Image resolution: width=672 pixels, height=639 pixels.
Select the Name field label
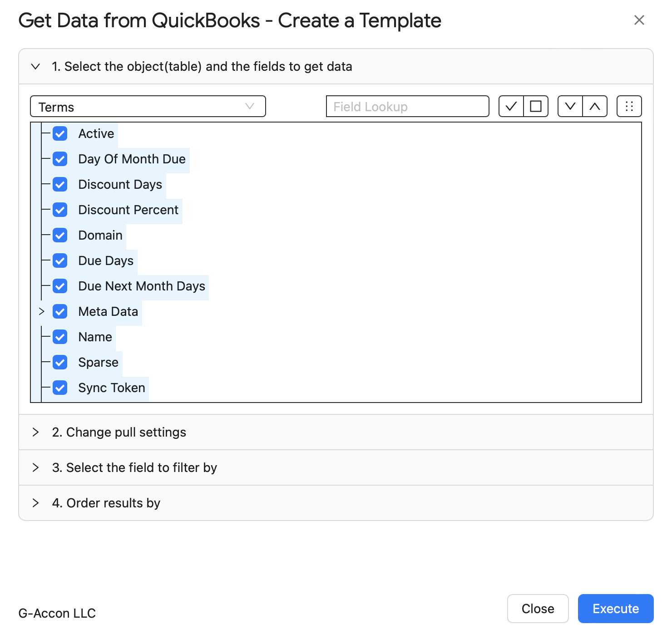[x=95, y=337]
